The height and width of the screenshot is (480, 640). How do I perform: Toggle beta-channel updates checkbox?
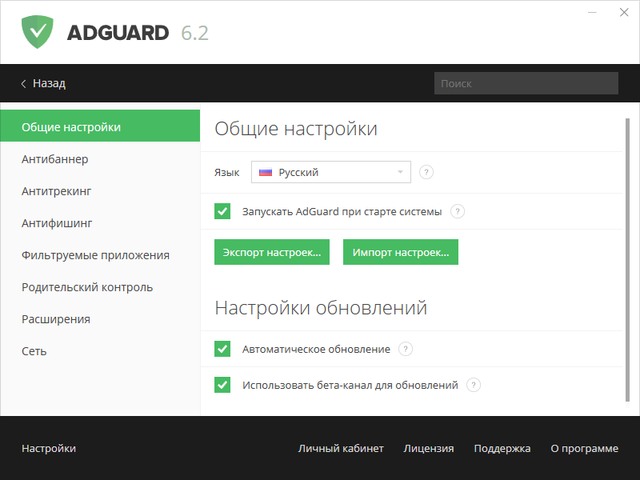coord(222,384)
